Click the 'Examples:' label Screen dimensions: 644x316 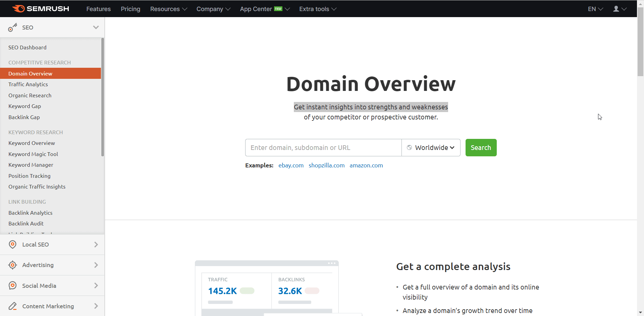[259, 165]
